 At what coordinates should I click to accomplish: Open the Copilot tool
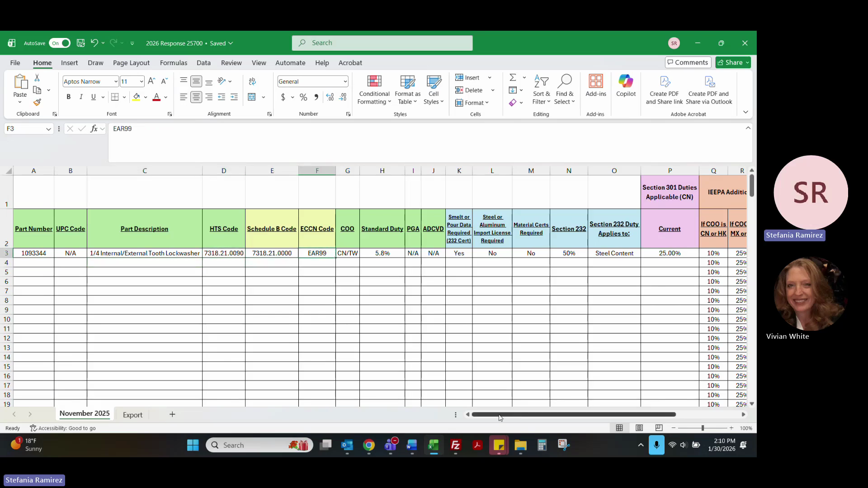point(626,85)
